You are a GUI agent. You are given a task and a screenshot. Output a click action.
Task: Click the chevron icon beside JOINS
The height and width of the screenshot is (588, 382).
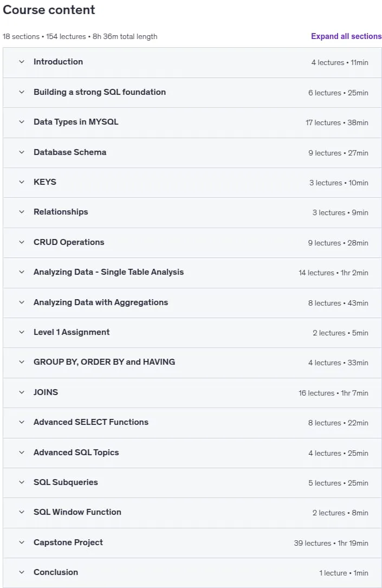22,392
